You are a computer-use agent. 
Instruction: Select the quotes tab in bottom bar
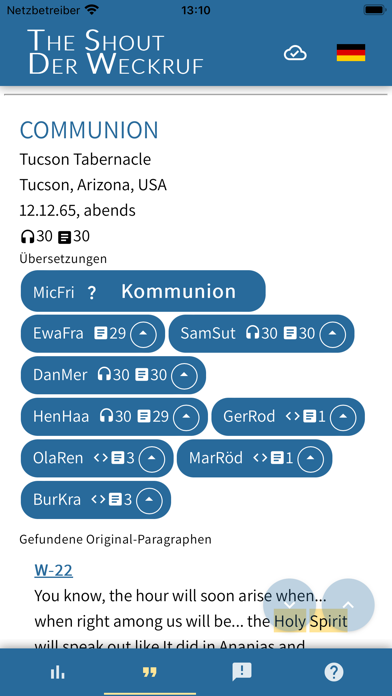coord(150,672)
